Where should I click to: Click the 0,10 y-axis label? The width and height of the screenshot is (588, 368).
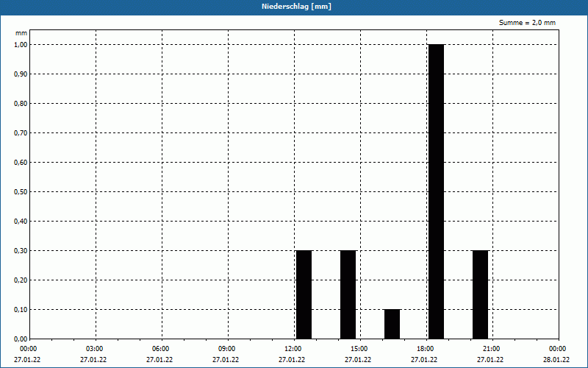tap(21, 309)
